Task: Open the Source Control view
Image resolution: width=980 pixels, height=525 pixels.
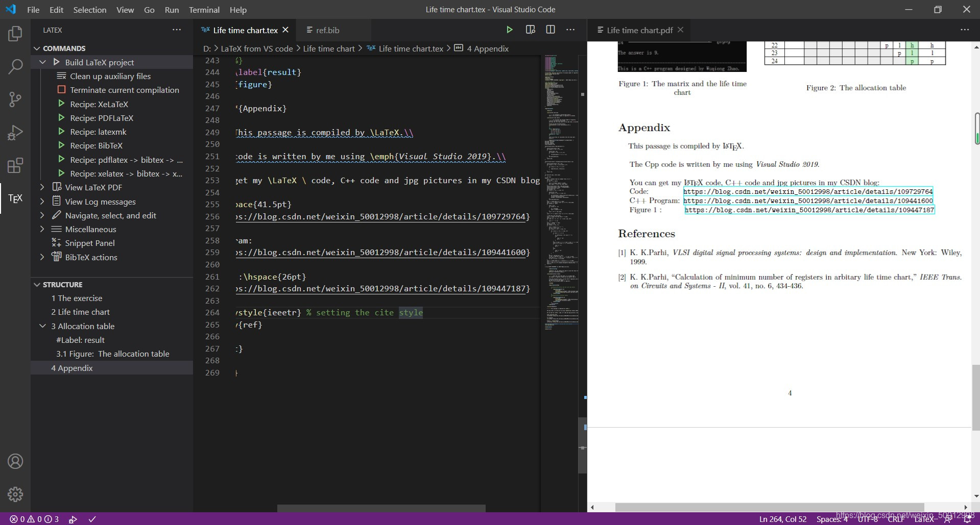Action: pyautogui.click(x=15, y=99)
